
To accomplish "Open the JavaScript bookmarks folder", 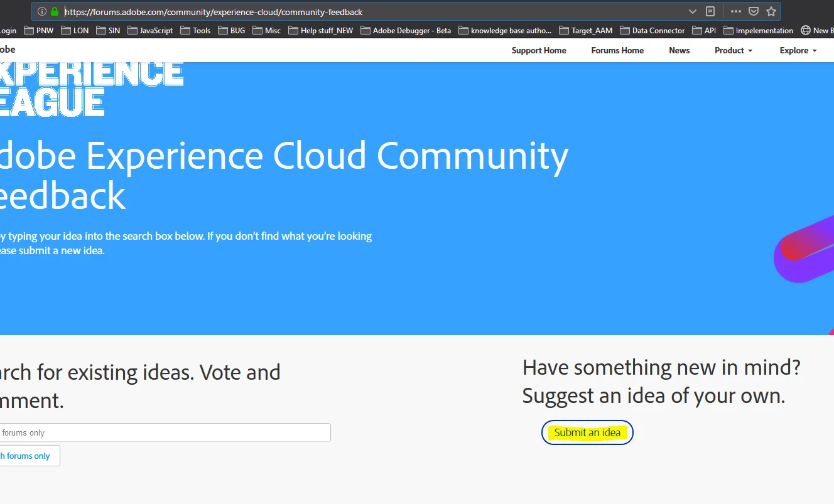I will [150, 30].
